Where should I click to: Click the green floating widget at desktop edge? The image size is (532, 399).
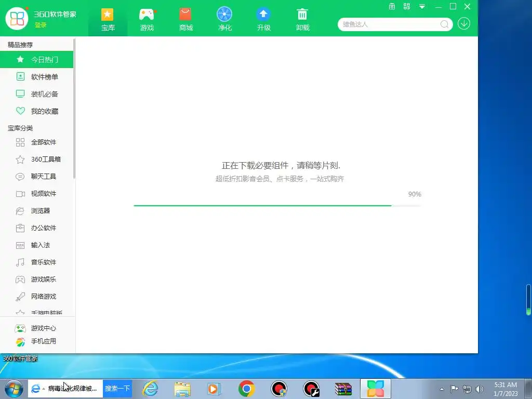pyautogui.click(x=528, y=300)
